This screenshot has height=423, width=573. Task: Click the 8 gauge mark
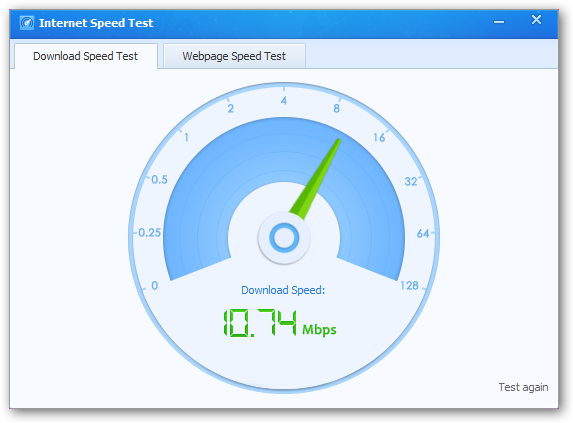pyautogui.click(x=337, y=108)
